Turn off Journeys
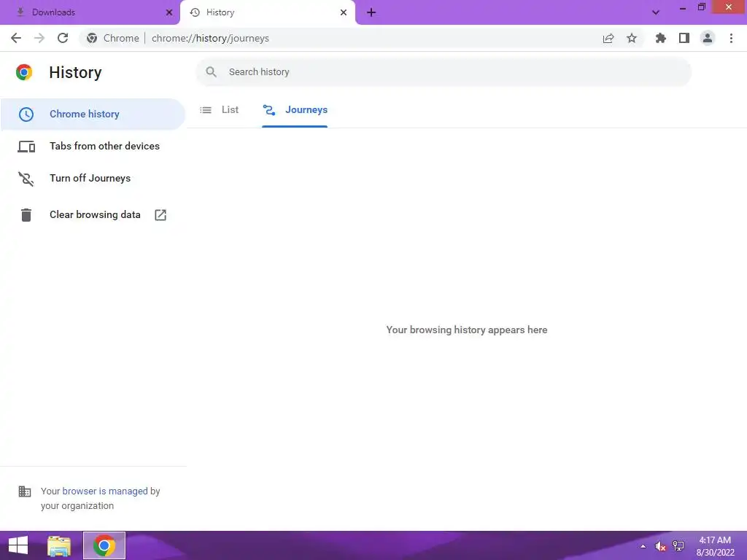The image size is (747, 560). click(93, 178)
